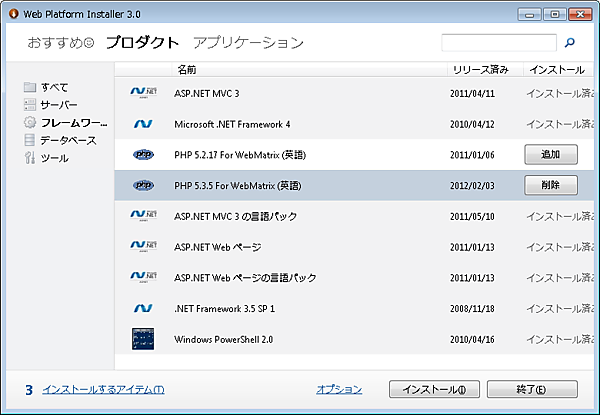Click the PHP 5.2.17 For WebMatrix icon
The width and height of the screenshot is (600, 415).
(x=143, y=154)
